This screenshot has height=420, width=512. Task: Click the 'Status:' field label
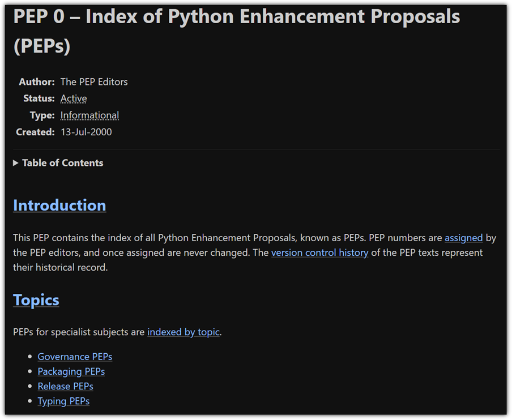click(39, 98)
